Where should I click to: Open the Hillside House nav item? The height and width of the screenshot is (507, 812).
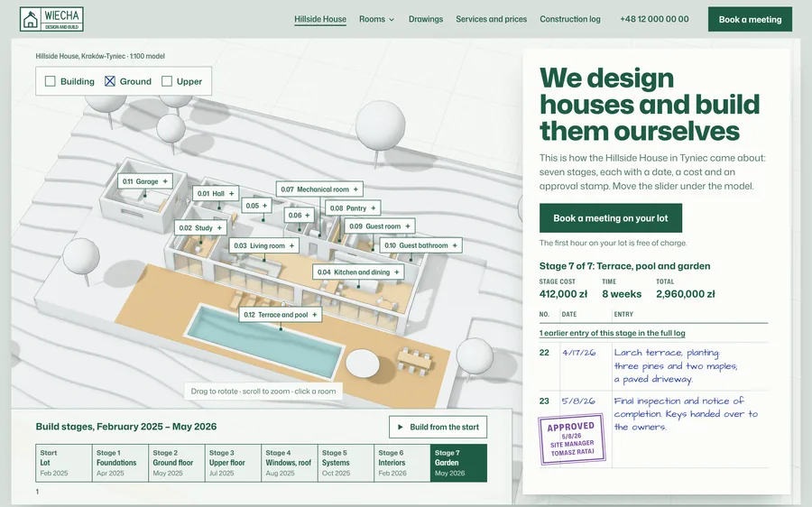320,19
